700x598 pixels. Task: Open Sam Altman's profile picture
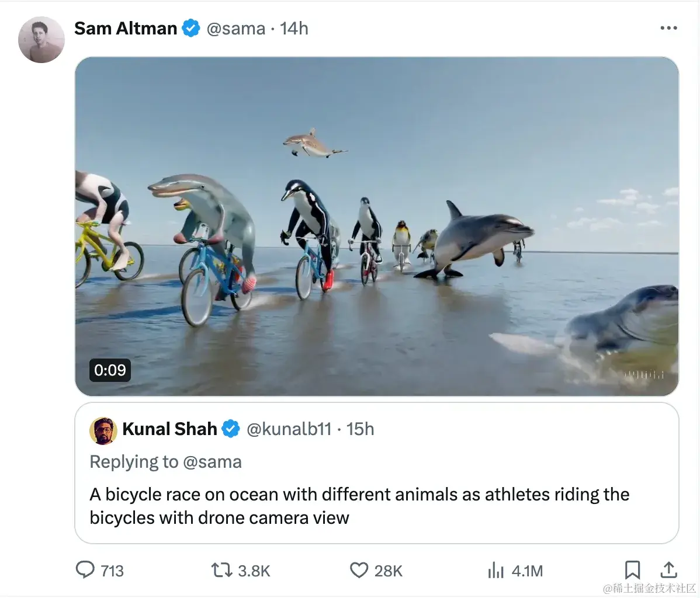41,40
